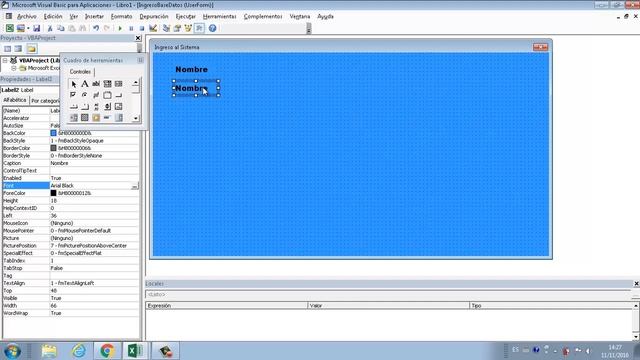Toggle the Toolbox icon in the toolbar
The image size is (640, 360).
(x=199, y=28)
